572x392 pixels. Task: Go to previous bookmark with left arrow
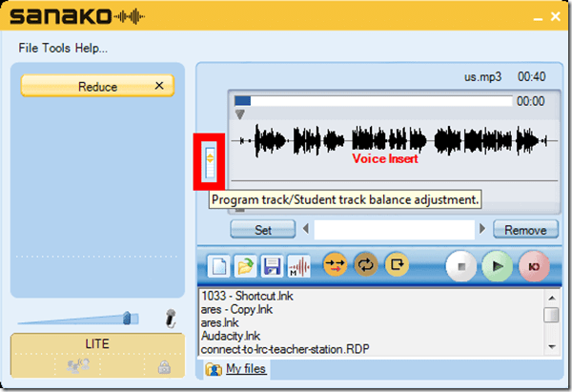(x=306, y=229)
